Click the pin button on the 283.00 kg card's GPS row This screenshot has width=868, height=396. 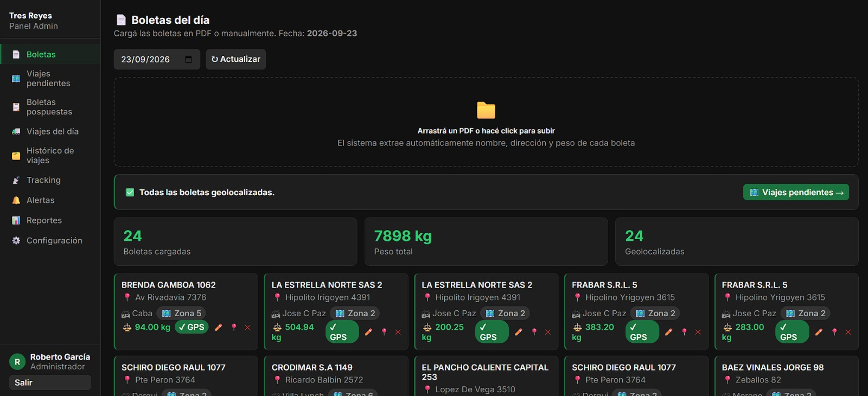click(x=834, y=332)
